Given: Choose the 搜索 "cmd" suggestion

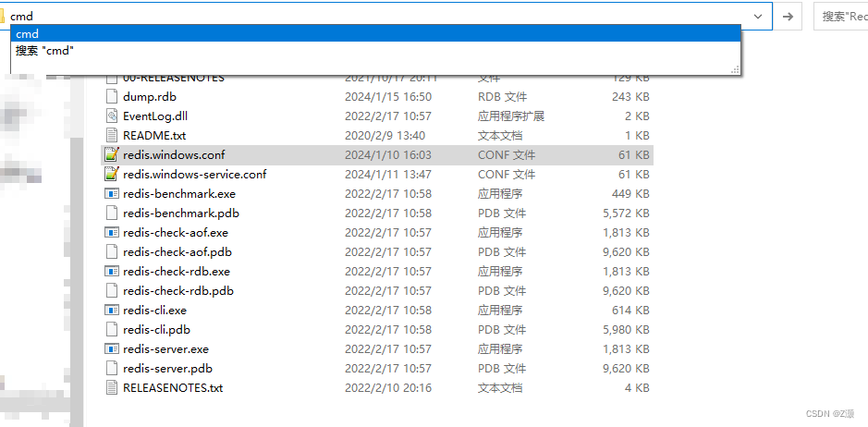Looking at the screenshot, I should [375, 51].
